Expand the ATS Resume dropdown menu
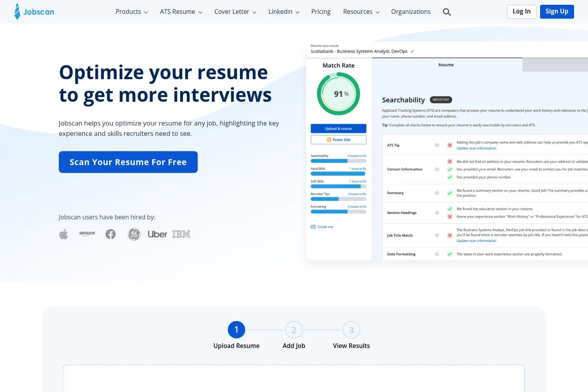The image size is (588, 392). click(x=181, y=12)
